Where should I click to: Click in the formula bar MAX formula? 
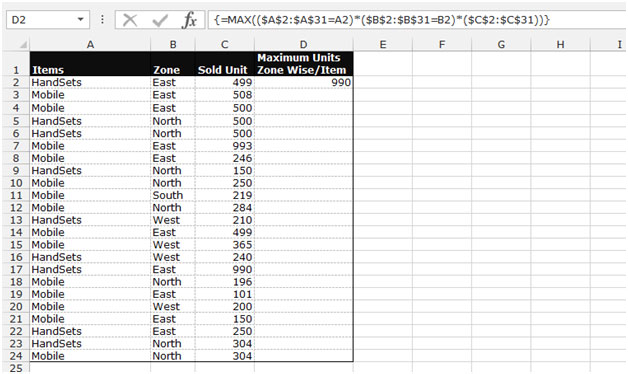[x=382, y=20]
